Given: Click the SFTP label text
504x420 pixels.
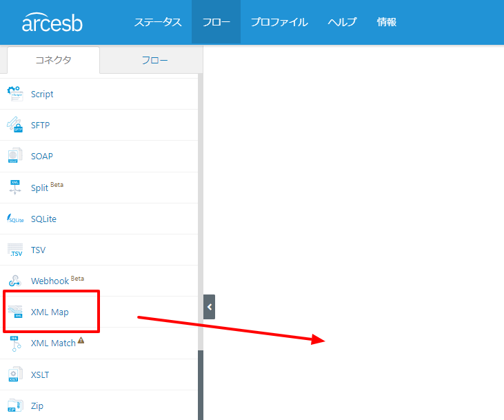Looking at the screenshot, I should (40, 125).
